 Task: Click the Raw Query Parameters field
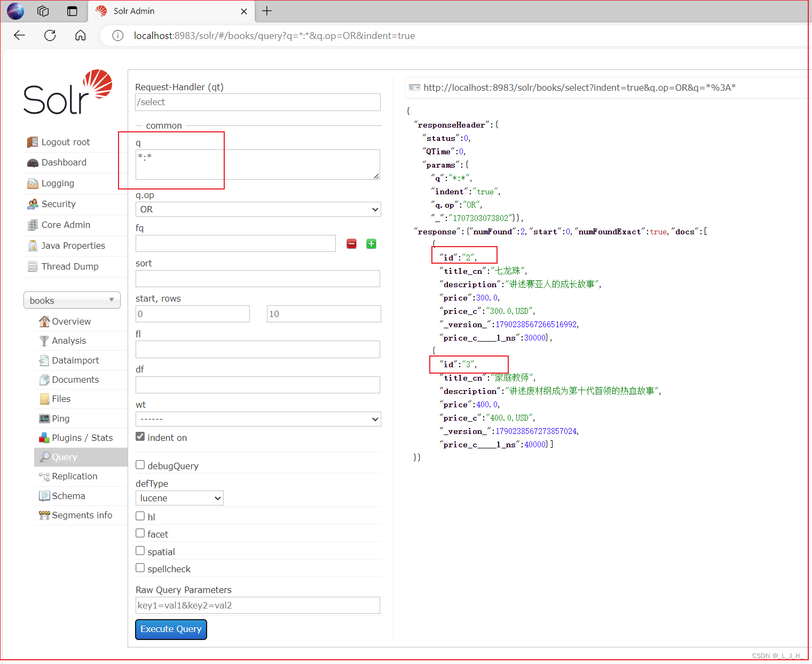258,605
